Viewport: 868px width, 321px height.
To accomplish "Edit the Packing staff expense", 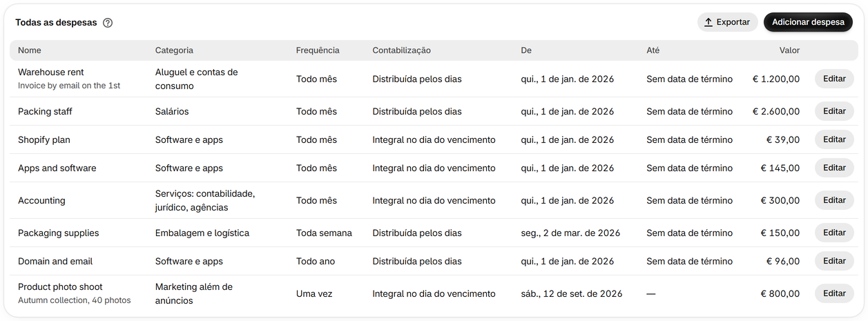I will [834, 111].
